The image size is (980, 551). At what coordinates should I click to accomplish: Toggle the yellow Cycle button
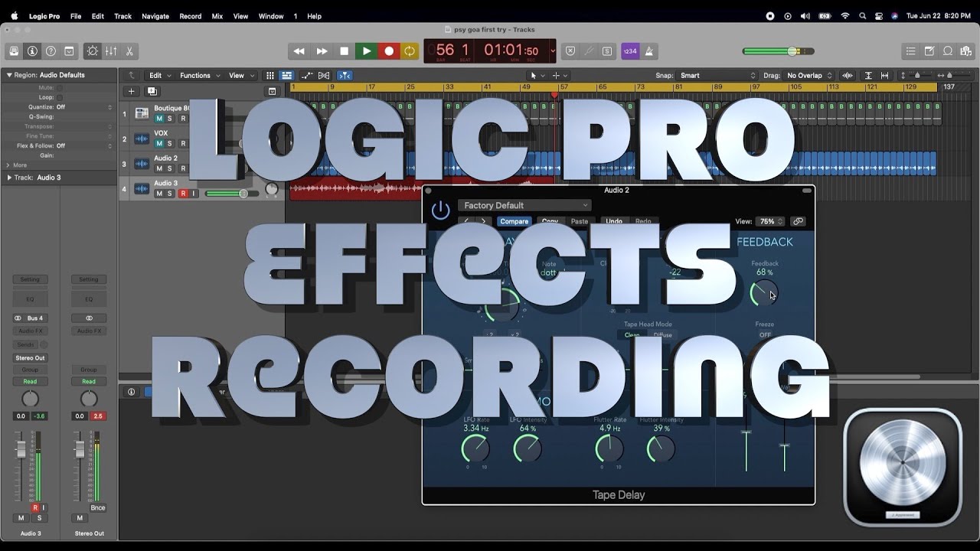tap(410, 51)
